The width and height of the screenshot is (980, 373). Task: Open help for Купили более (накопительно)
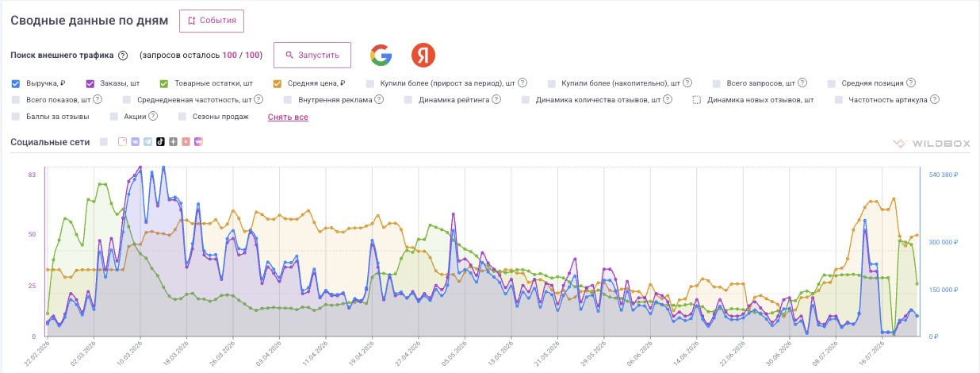pos(687,83)
